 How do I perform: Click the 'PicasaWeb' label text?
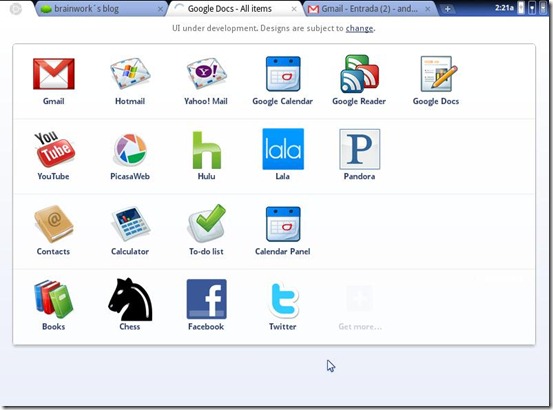pos(130,176)
